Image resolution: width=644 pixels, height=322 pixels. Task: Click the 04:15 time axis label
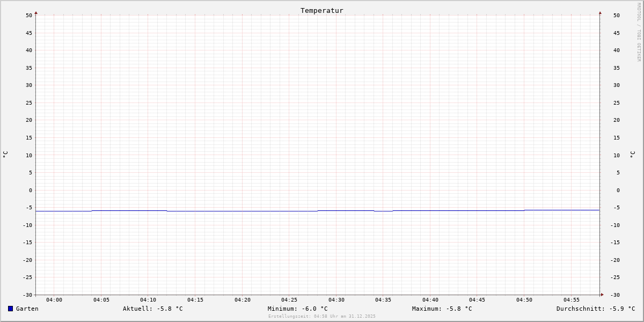[x=195, y=300]
